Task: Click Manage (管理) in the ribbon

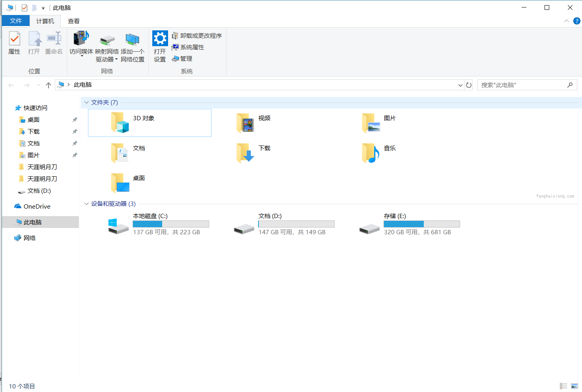Action: point(182,59)
